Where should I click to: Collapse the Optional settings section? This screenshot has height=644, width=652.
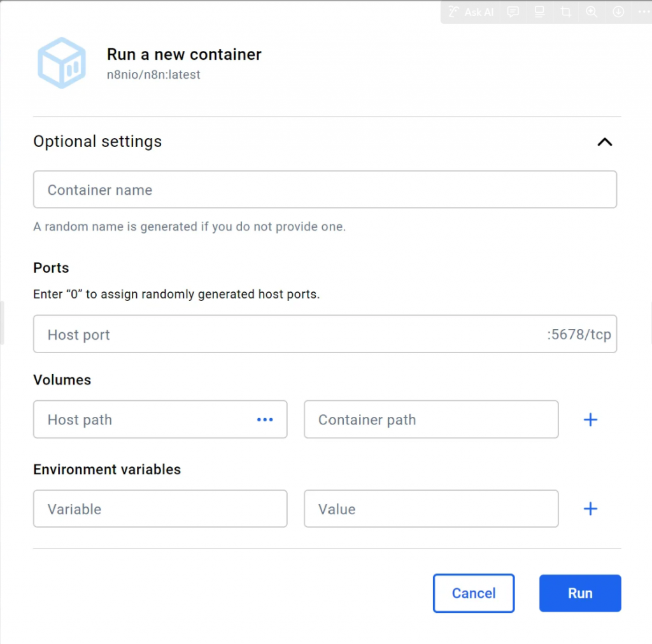(x=604, y=142)
